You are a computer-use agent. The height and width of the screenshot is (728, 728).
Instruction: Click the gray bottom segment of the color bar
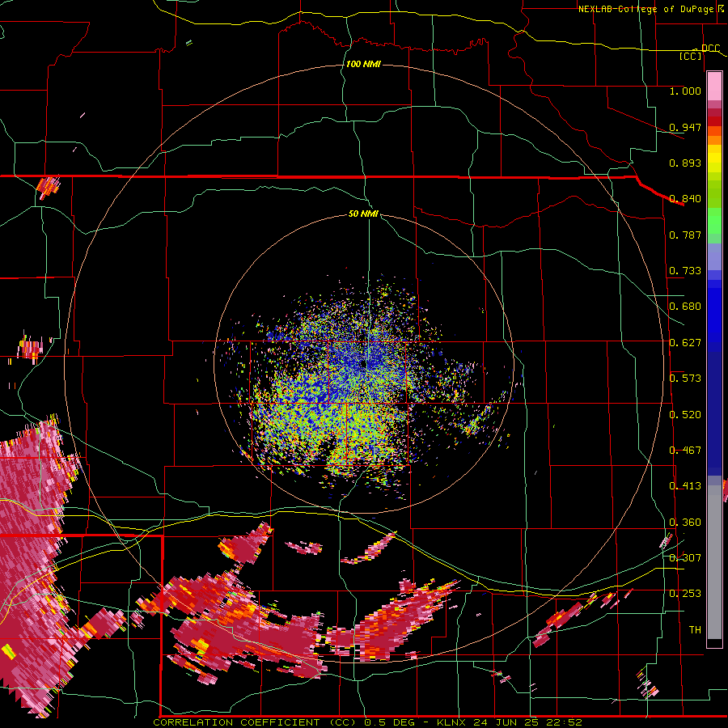[x=714, y=562]
